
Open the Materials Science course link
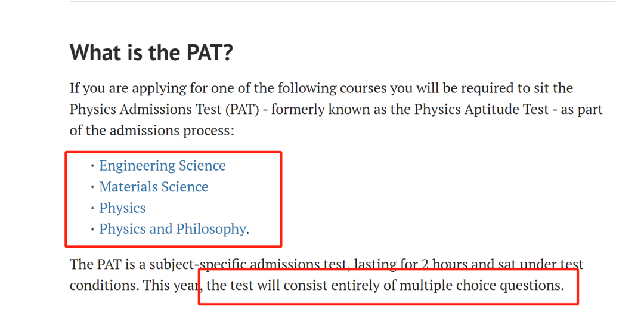tap(154, 187)
